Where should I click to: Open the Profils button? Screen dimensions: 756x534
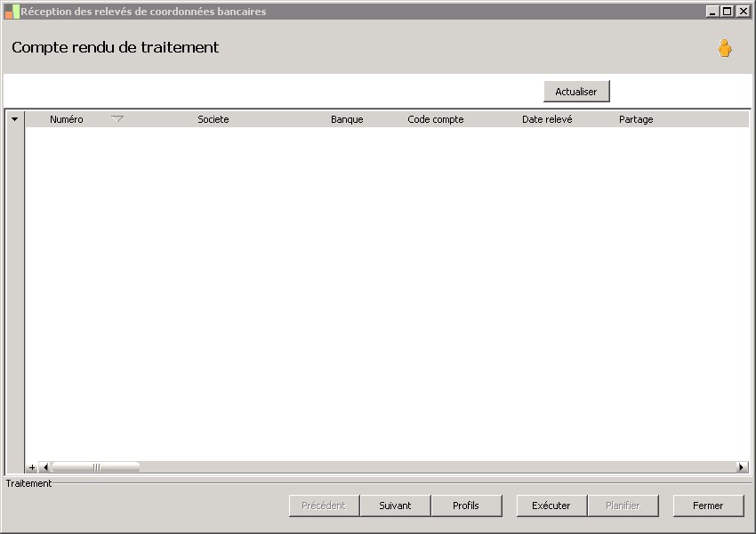coord(466,506)
